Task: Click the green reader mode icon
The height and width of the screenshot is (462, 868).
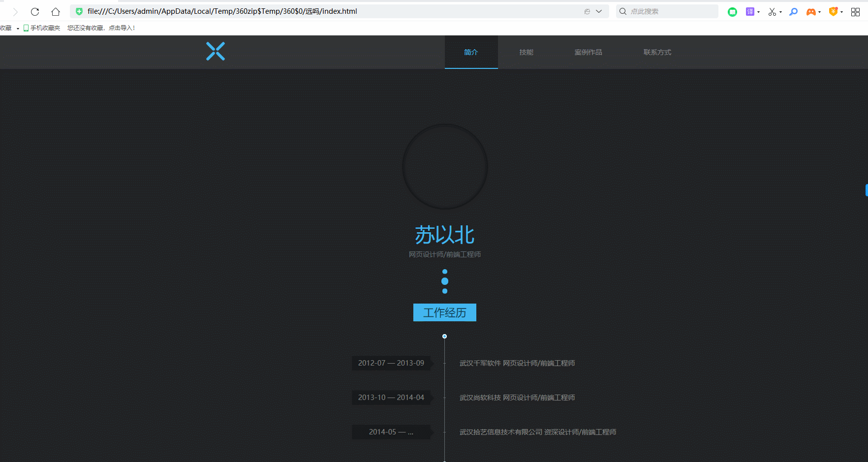Action: (x=732, y=12)
